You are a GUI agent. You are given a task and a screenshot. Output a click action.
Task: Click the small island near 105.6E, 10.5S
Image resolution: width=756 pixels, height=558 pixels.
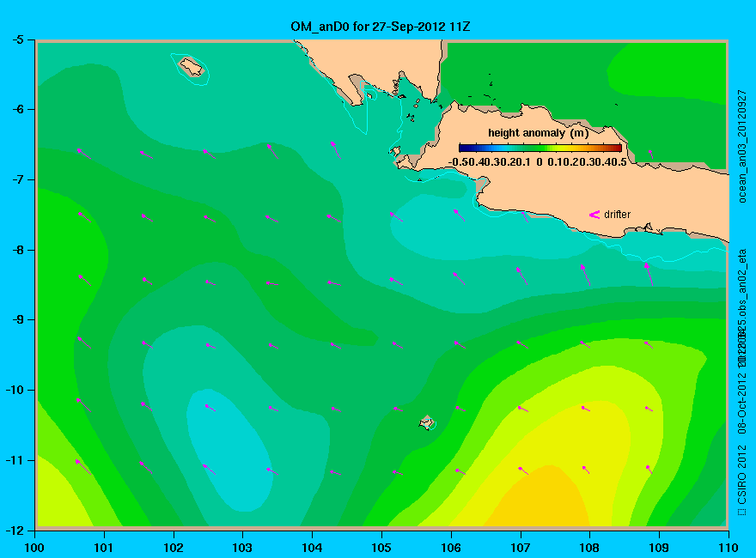click(x=427, y=422)
